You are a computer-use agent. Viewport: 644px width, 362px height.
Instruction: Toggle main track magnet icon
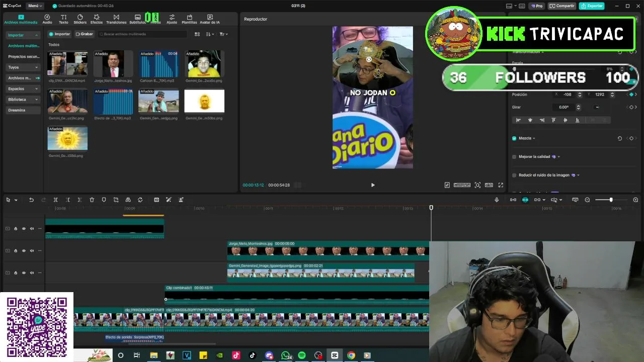click(513, 200)
